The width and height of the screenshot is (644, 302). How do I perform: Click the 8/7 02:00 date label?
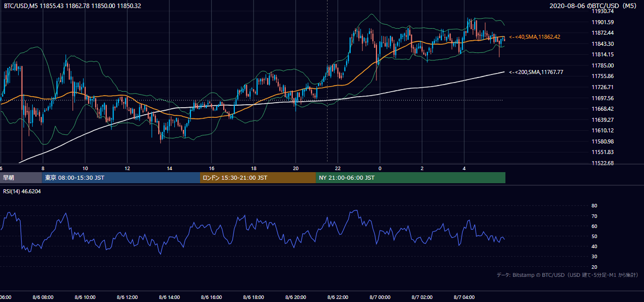(x=422, y=297)
